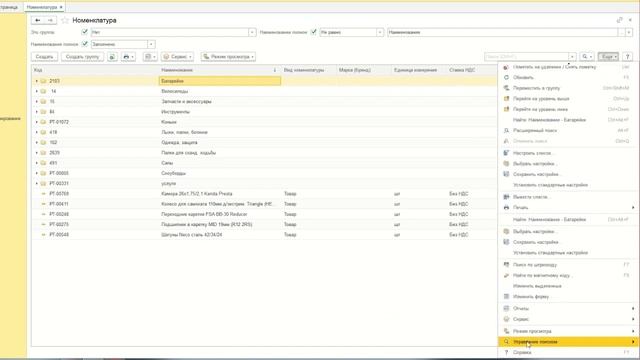640x360 pixels.
Task: Click the item icon of row РТ-00548
Action: [43, 235]
